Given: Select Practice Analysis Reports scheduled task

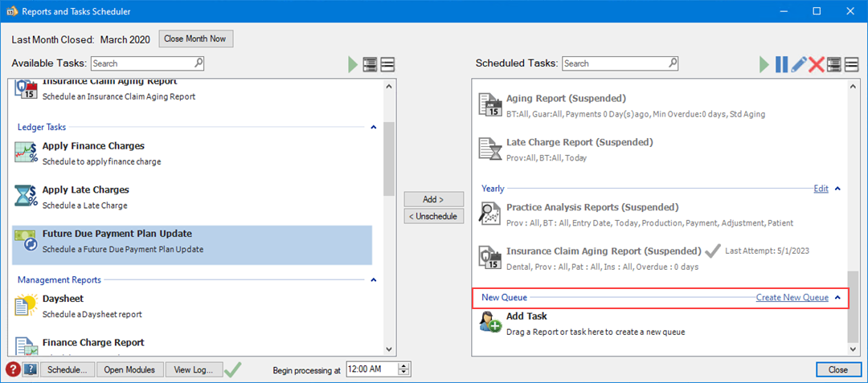Looking at the screenshot, I should pos(592,207).
